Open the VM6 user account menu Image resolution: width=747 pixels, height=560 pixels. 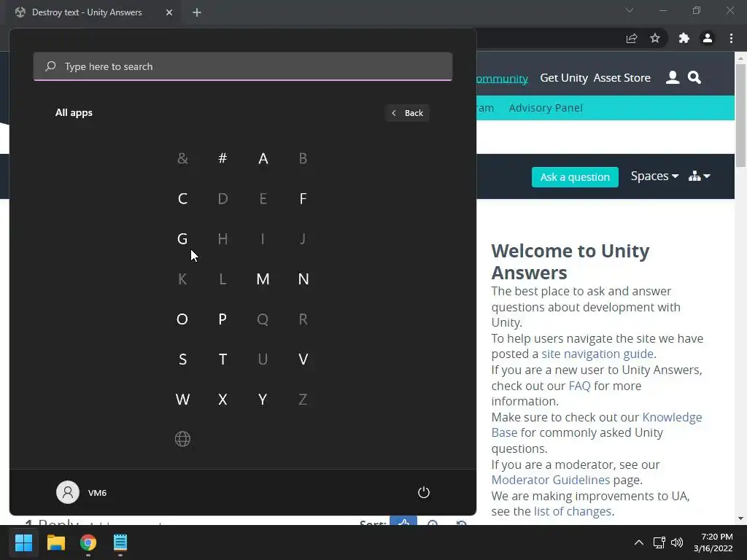[x=82, y=492]
